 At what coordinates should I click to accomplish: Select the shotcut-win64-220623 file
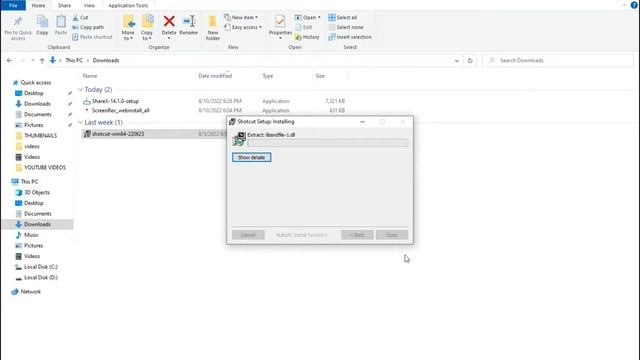(x=118, y=134)
